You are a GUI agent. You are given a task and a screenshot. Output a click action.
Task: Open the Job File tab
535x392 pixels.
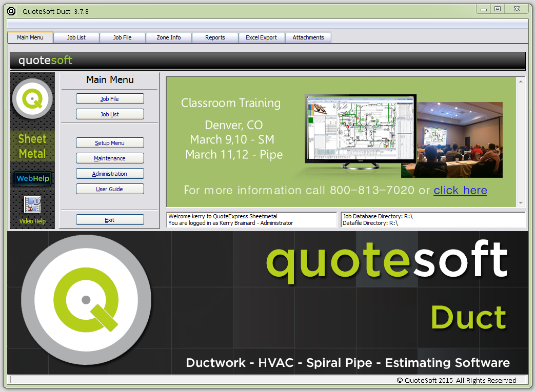123,37
